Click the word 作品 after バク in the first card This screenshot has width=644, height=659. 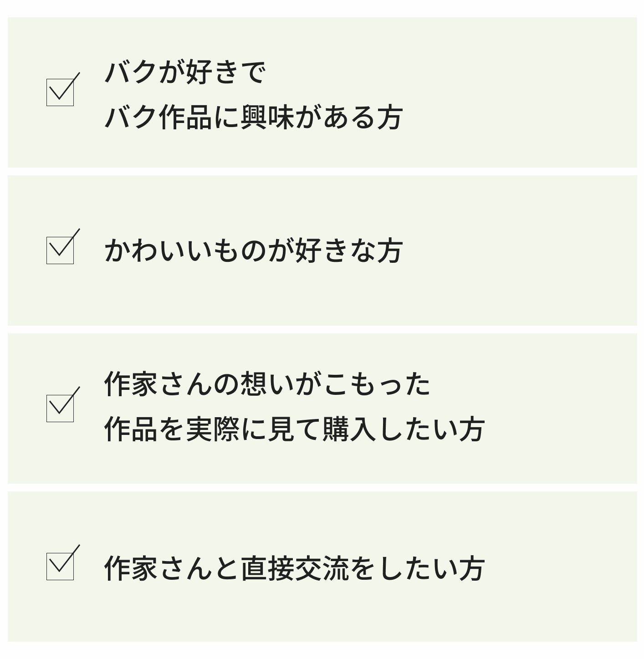pos(185,117)
